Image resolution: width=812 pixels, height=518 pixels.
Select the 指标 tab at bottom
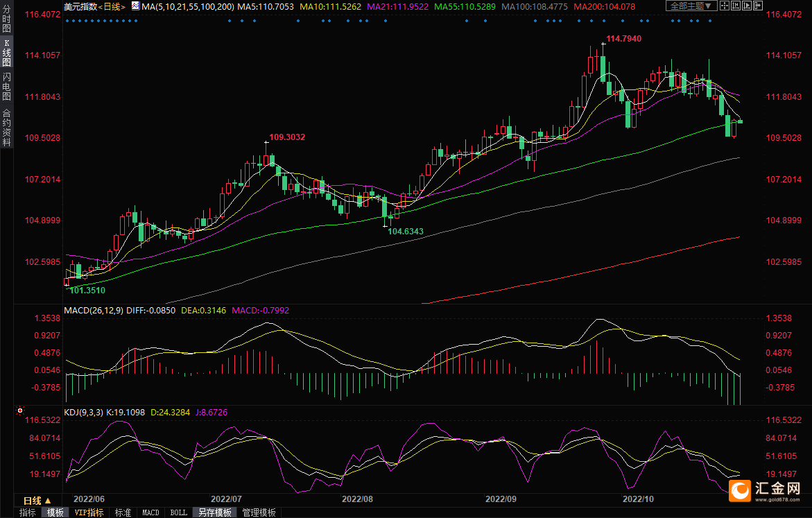(x=28, y=512)
